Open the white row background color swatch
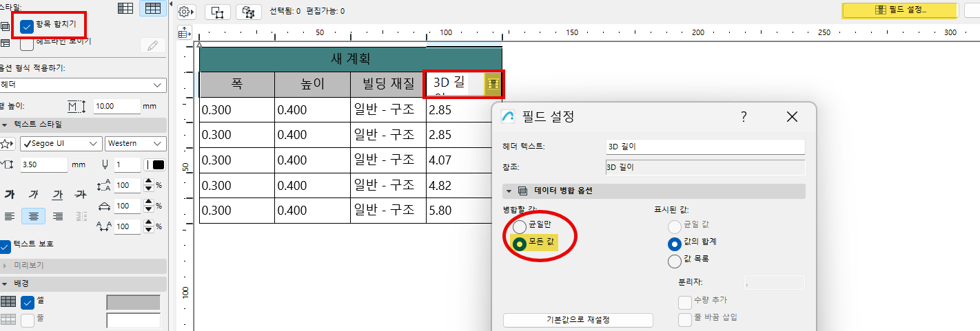This screenshot has width=980, height=331. tap(133, 321)
